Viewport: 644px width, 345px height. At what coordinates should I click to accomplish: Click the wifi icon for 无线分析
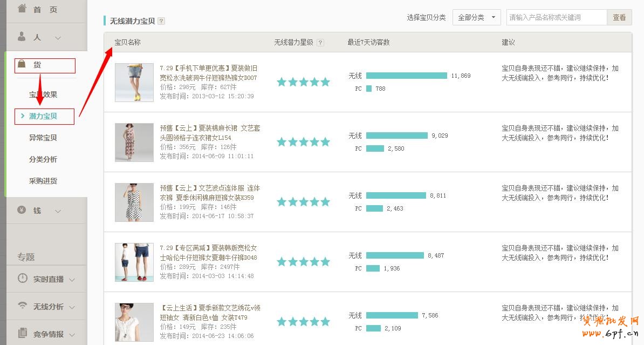[22, 306]
